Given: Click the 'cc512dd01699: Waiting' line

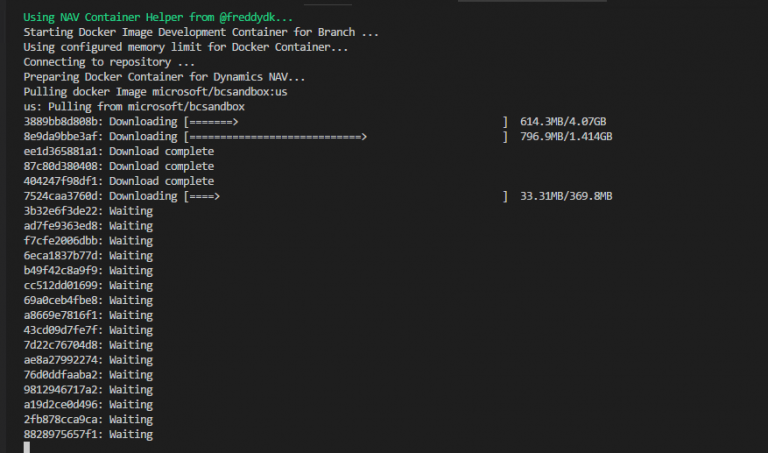Looking at the screenshot, I should [x=88, y=286].
